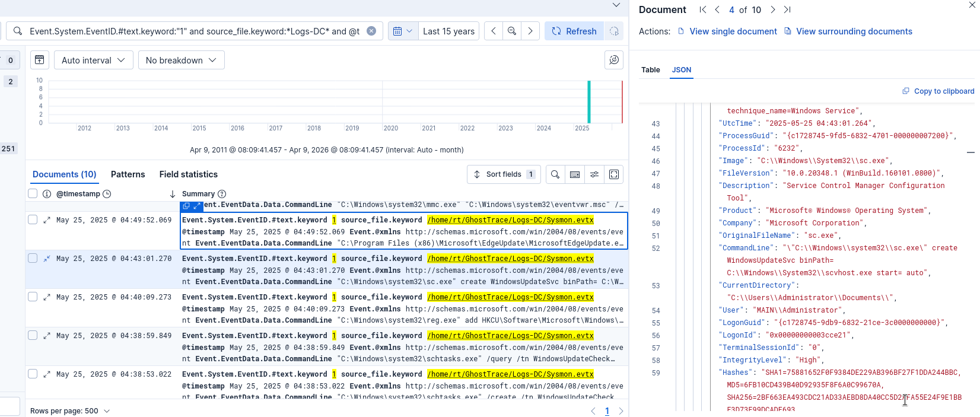Click the field count badge showing 2
Screen dimensions: 980x417
click(11, 81)
